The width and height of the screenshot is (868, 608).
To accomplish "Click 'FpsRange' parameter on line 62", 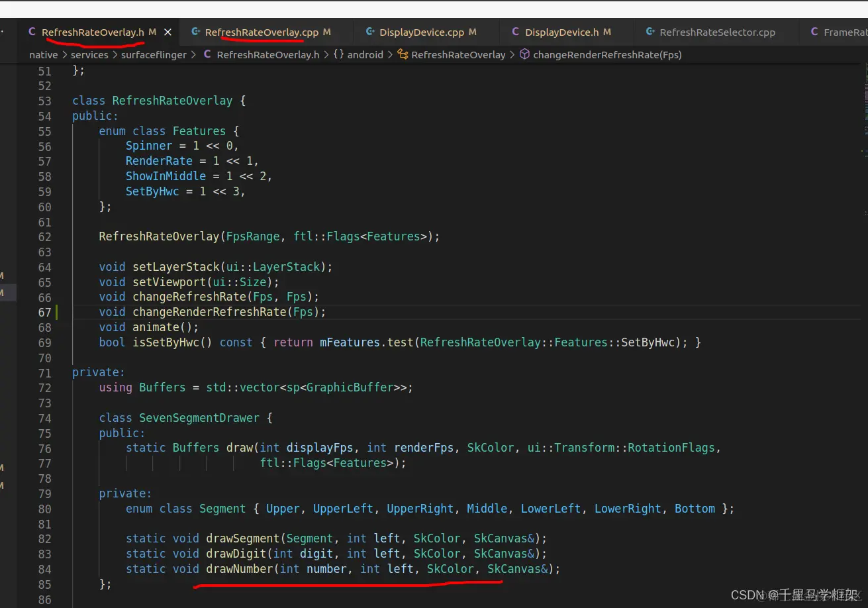I will (x=253, y=236).
